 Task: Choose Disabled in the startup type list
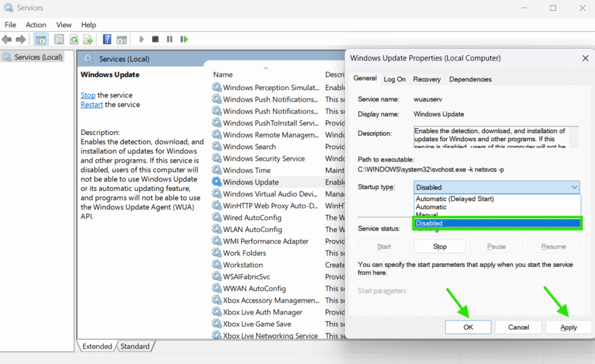tap(496, 223)
